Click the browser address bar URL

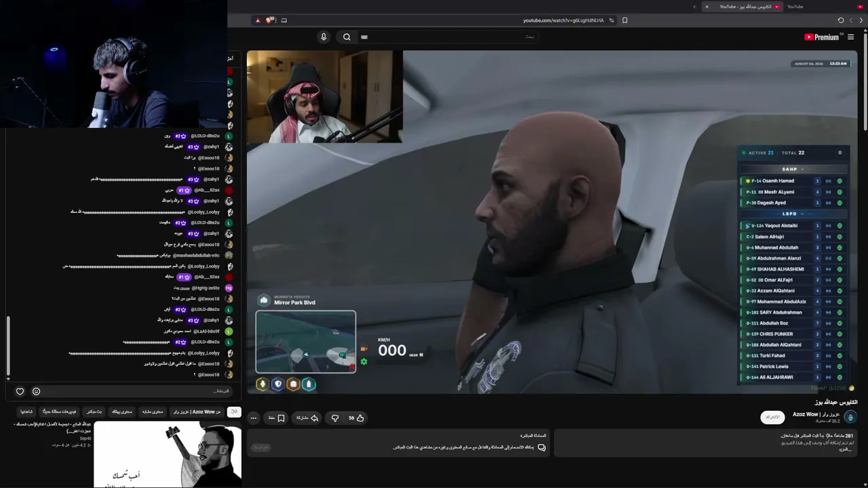click(x=563, y=20)
